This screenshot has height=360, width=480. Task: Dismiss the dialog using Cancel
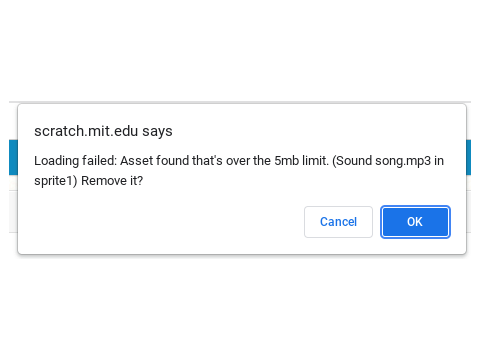(338, 222)
